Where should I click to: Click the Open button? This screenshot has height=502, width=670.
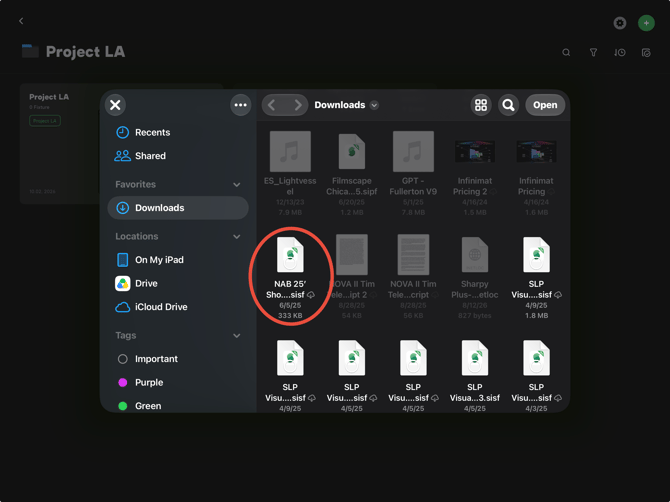545,105
